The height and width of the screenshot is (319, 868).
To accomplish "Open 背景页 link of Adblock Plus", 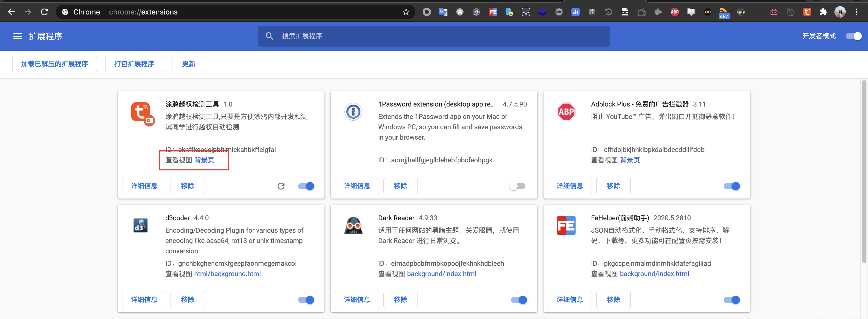I will click(630, 160).
